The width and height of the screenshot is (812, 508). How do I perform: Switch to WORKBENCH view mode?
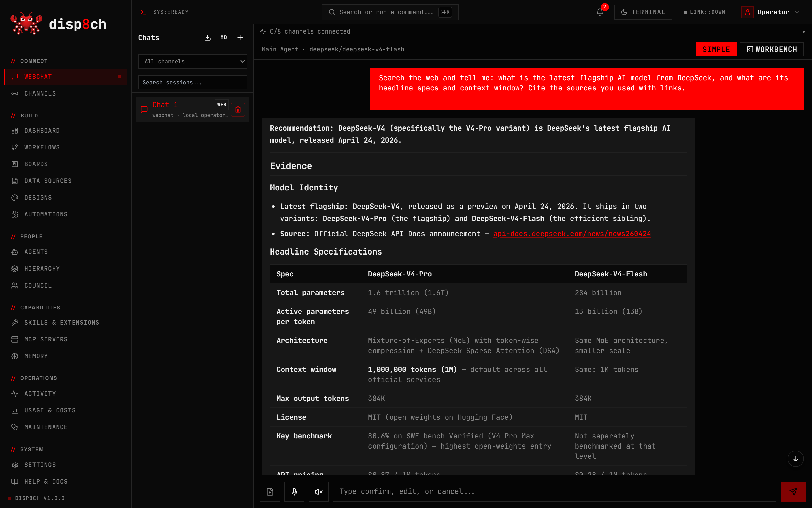pos(772,49)
